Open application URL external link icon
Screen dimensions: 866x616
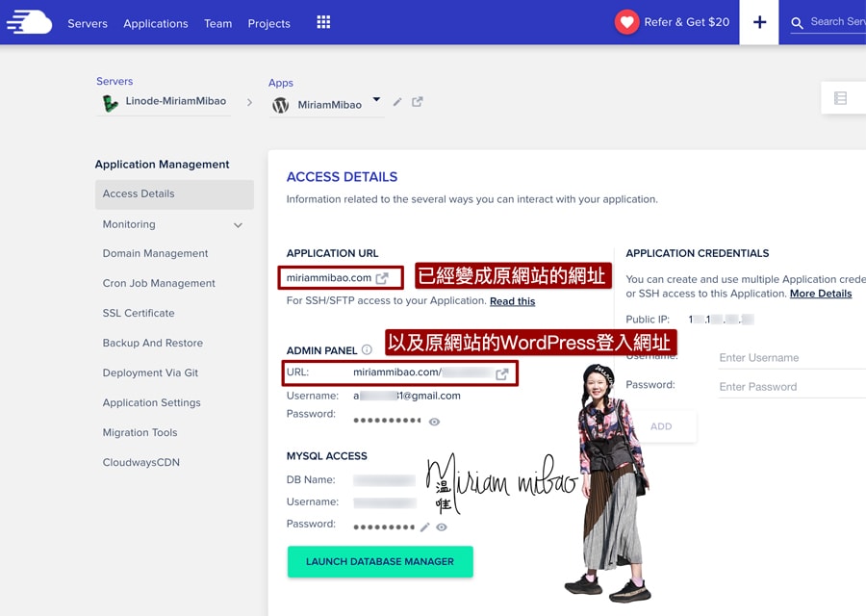382,278
